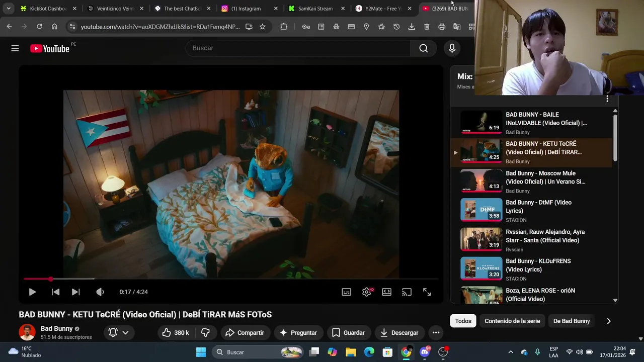Click in the Buscar search field
This screenshot has width=644, height=362.
point(298,48)
